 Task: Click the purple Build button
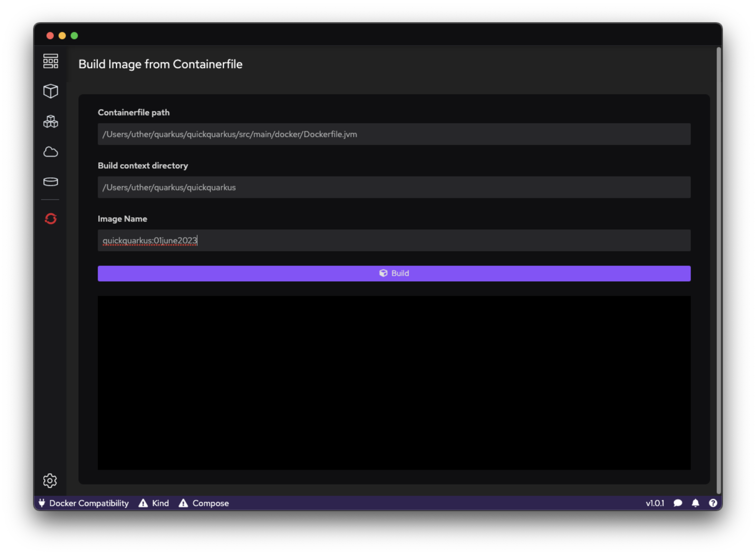tap(394, 274)
